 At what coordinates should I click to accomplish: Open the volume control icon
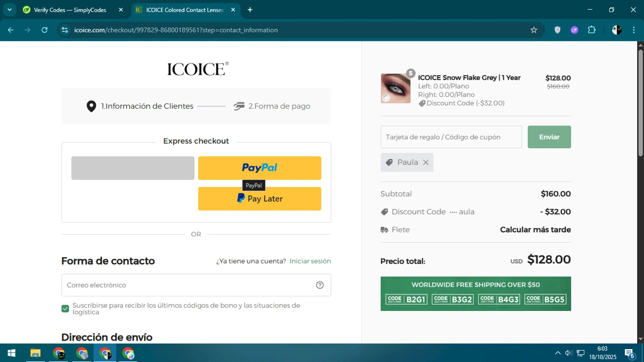coord(569,353)
